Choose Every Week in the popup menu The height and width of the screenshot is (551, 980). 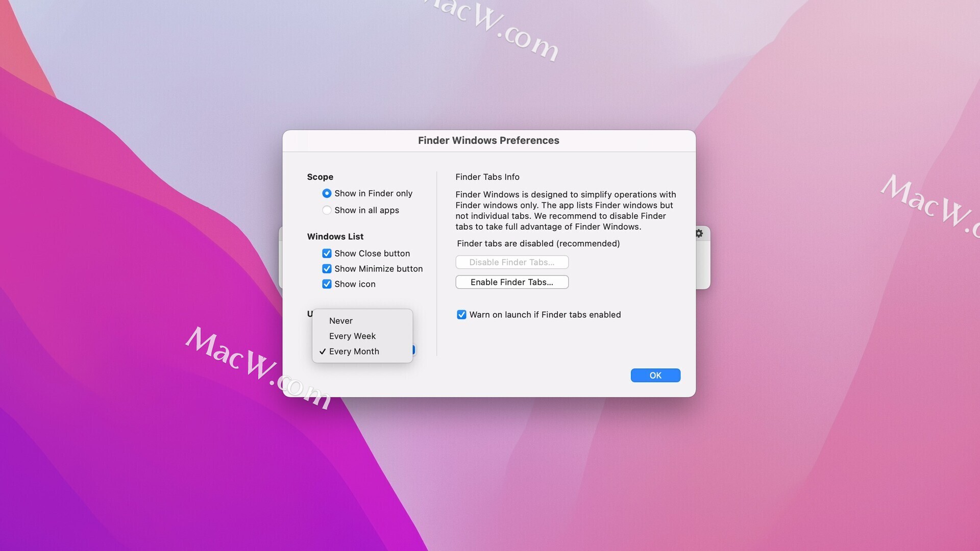click(362, 336)
